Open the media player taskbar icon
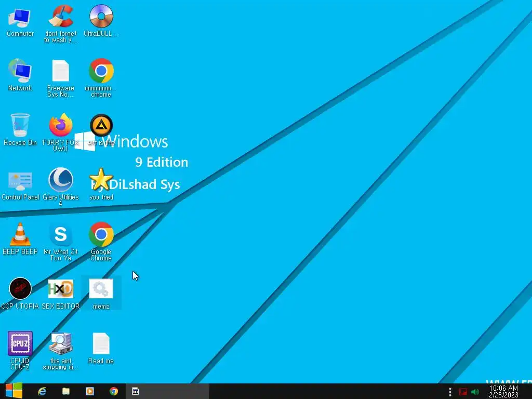This screenshot has width=532, height=399. coord(90,391)
